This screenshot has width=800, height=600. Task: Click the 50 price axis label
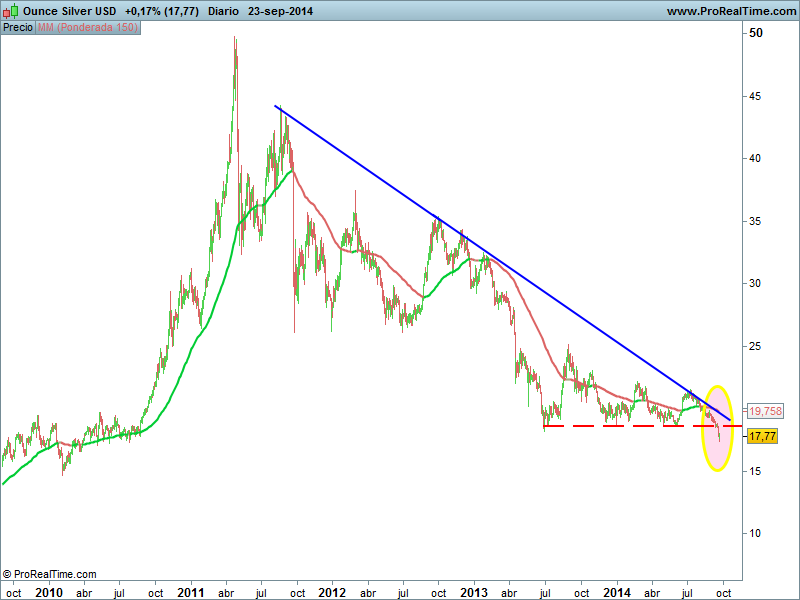756,33
